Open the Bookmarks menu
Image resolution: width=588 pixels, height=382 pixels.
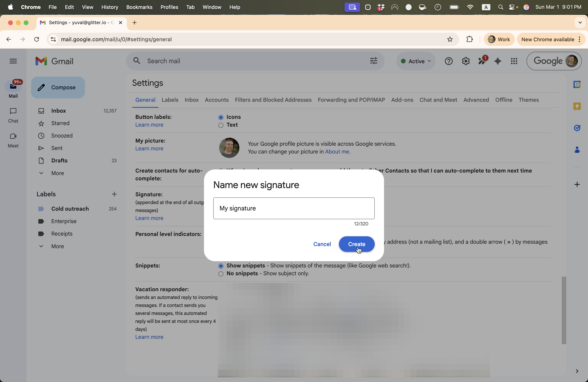[139, 7]
